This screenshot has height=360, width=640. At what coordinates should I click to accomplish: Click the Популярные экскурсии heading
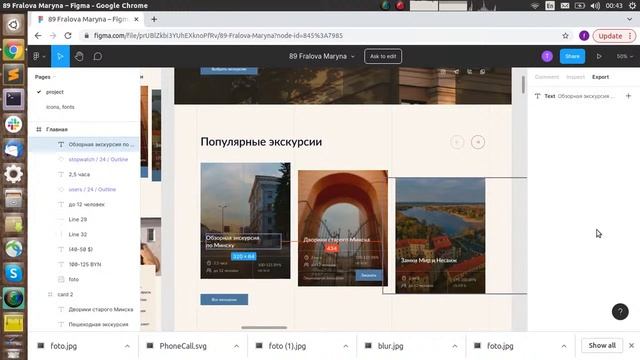pos(261,142)
